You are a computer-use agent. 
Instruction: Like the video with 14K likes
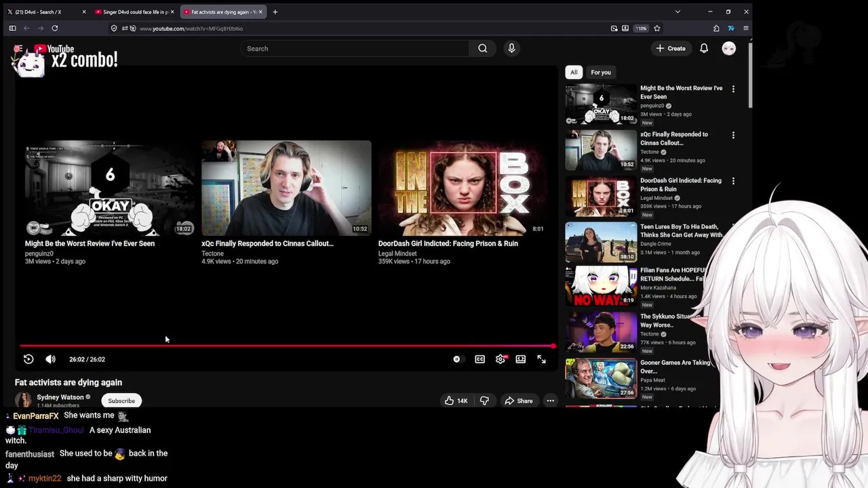[x=456, y=401]
